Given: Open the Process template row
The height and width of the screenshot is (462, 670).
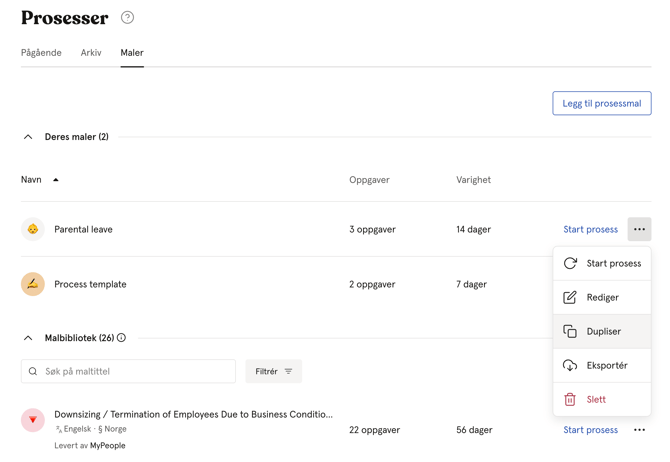Looking at the screenshot, I should pos(90,284).
